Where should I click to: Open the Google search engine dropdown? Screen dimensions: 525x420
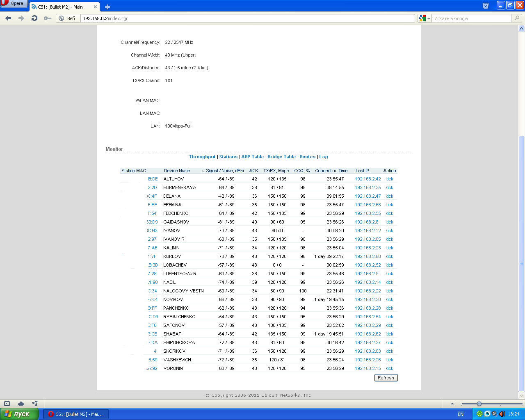point(425,18)
